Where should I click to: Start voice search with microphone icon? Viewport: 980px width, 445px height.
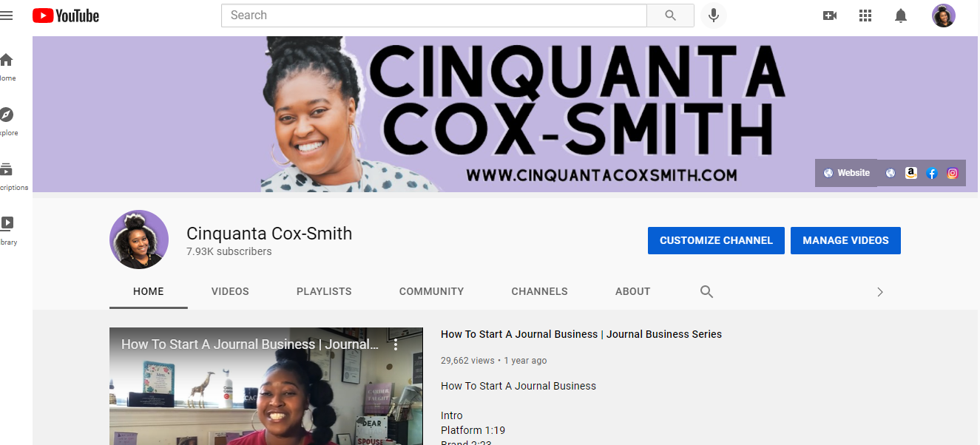click(713, 16)
